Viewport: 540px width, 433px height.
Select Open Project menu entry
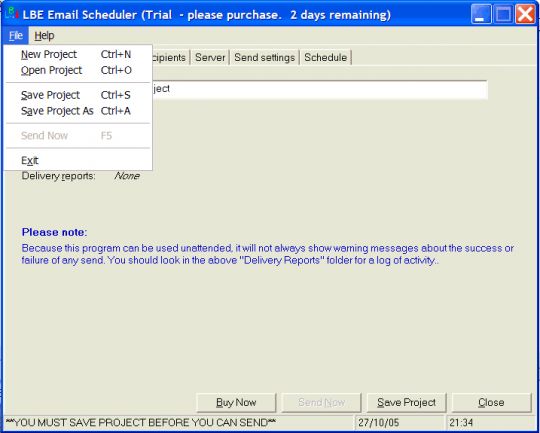click(x=78, y=70)
